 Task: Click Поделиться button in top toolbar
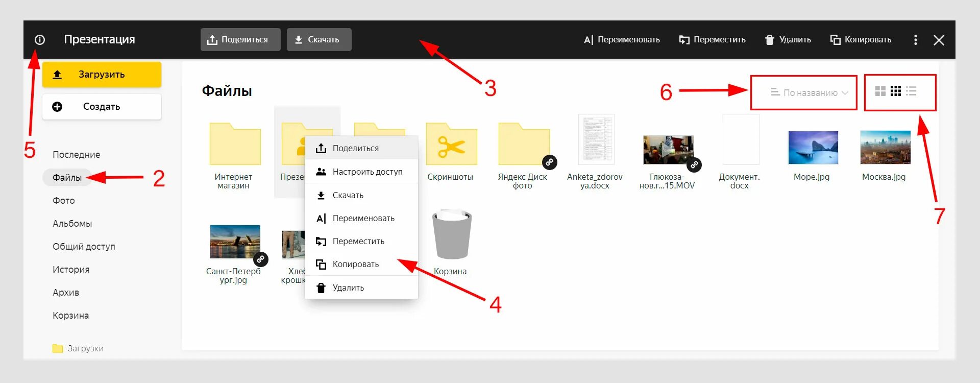pyautogui.click(x=240, y=39)
